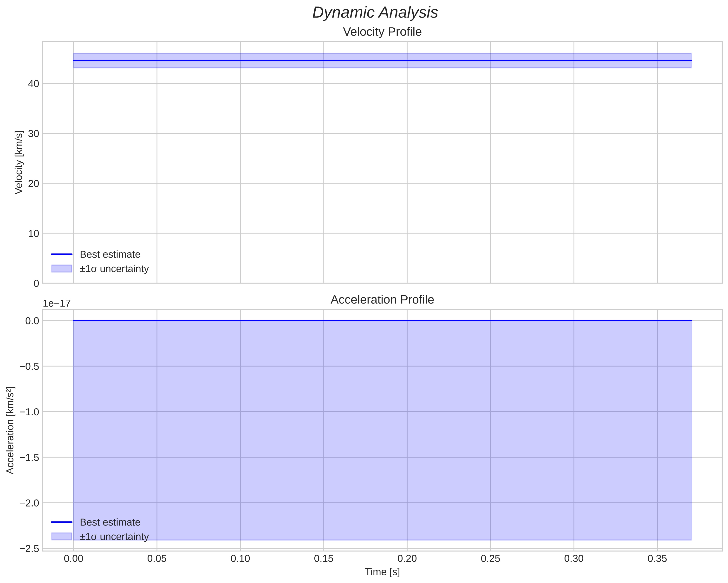Click the Time [s] axis label

(382, 572)
